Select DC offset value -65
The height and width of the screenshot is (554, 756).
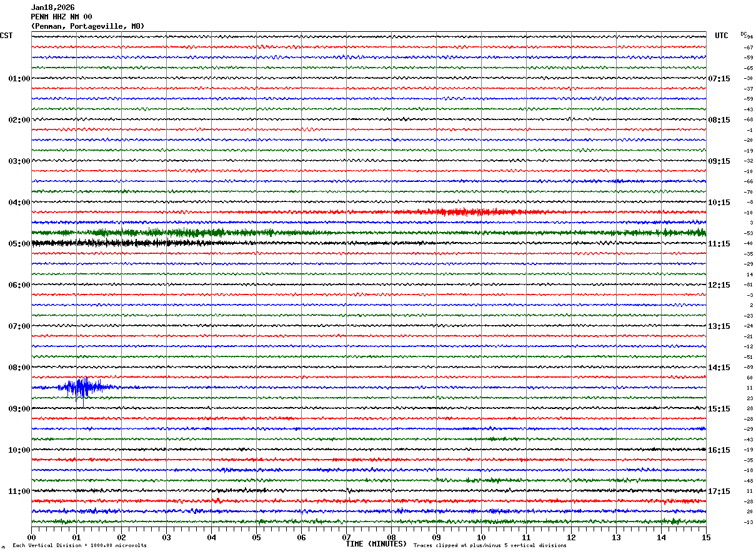tap(747, 68)
